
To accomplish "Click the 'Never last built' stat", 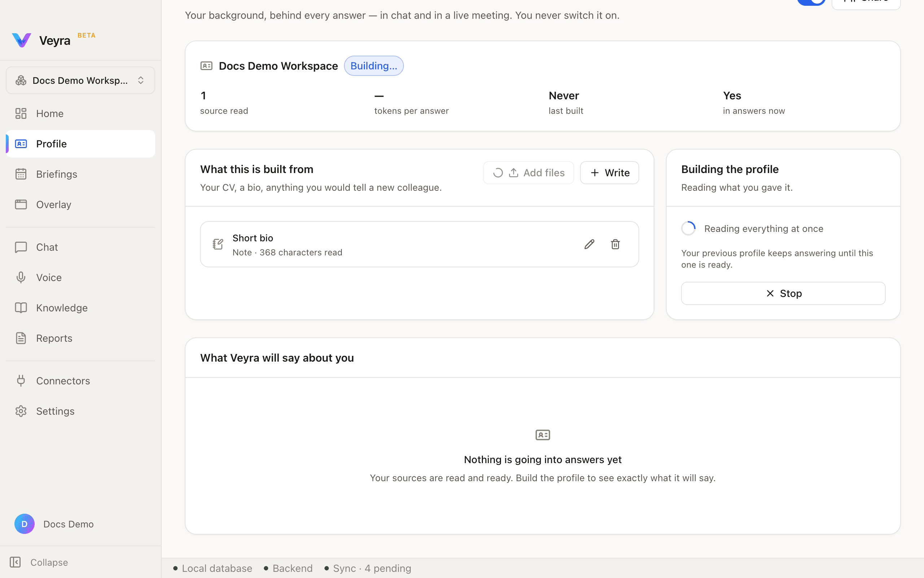I will pos(566,103).
